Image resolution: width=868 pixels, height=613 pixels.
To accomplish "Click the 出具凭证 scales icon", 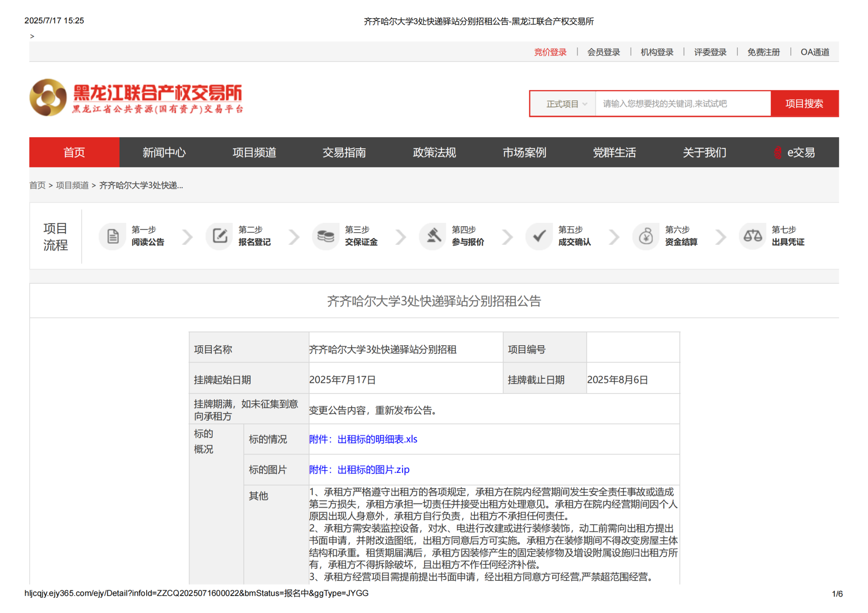I will coord(753,236).
